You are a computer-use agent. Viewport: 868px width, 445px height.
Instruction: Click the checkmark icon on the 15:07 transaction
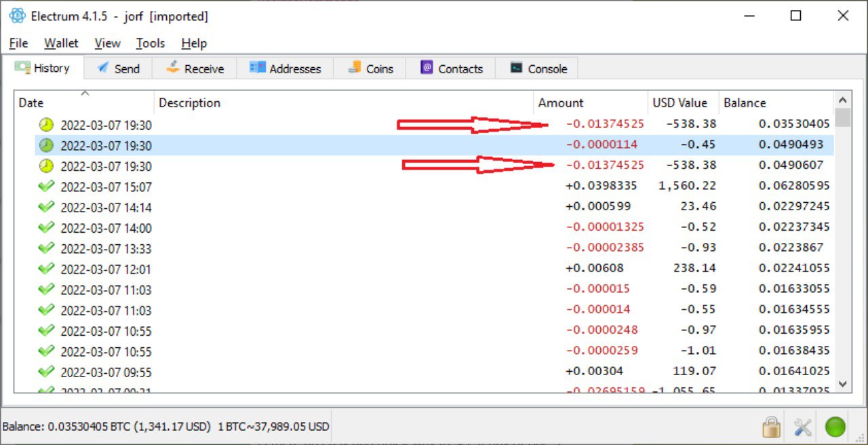click(46, 186)
